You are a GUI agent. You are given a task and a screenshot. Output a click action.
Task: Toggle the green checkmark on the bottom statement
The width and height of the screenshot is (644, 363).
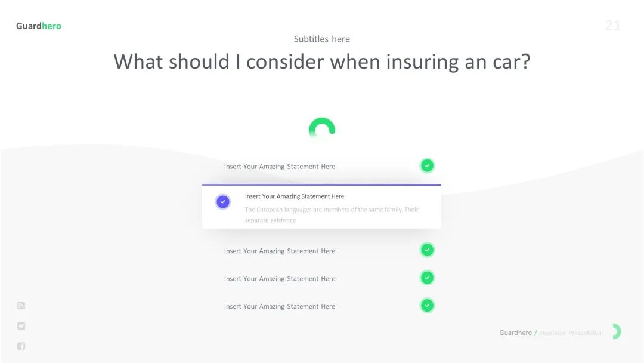click(427, 306)
